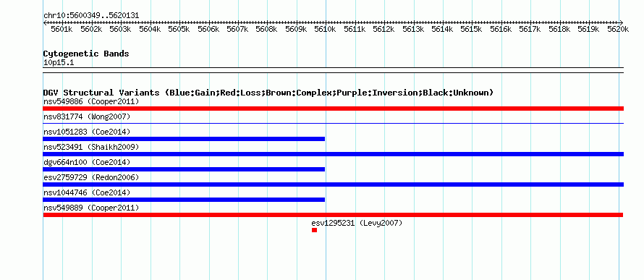The height and width of the screenshot is (280, 644).
Task: Click the 10p15.1 band label
Action: coord(59,63)
